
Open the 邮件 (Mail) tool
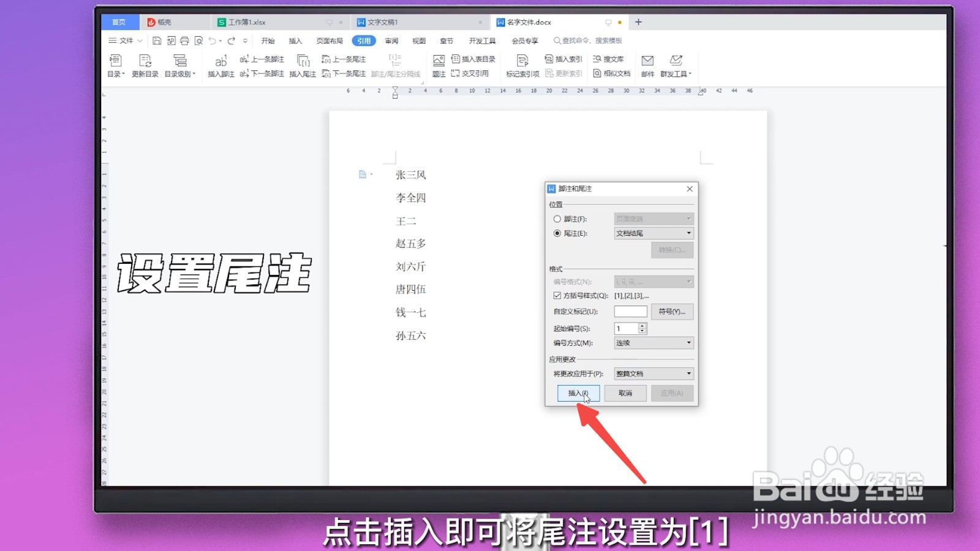click(647, 66)
